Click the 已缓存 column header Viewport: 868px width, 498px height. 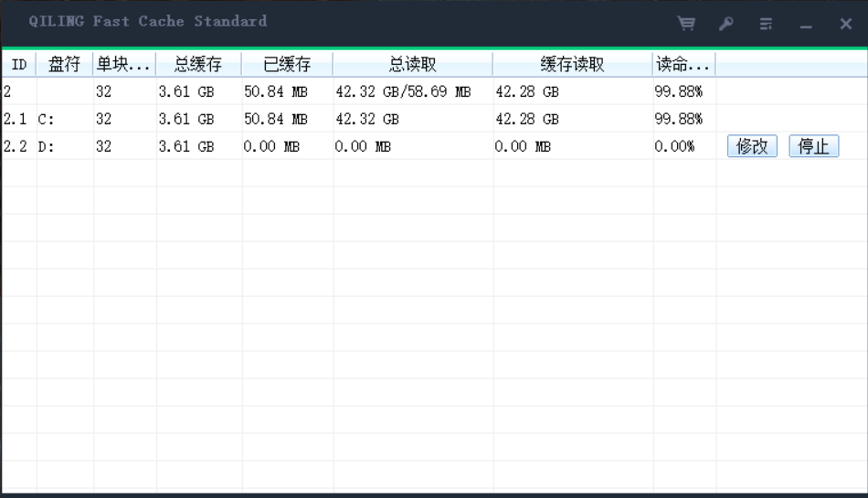(287, 64)
